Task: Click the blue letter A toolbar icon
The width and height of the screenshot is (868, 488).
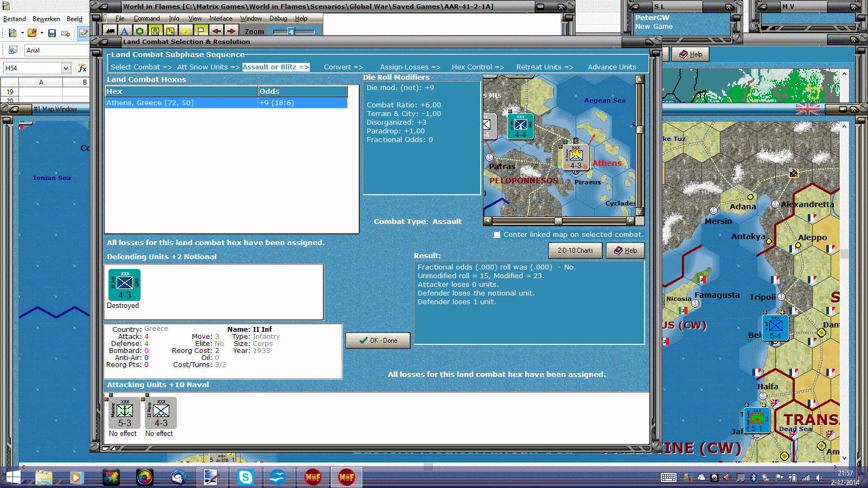Action: click(124, 31)
